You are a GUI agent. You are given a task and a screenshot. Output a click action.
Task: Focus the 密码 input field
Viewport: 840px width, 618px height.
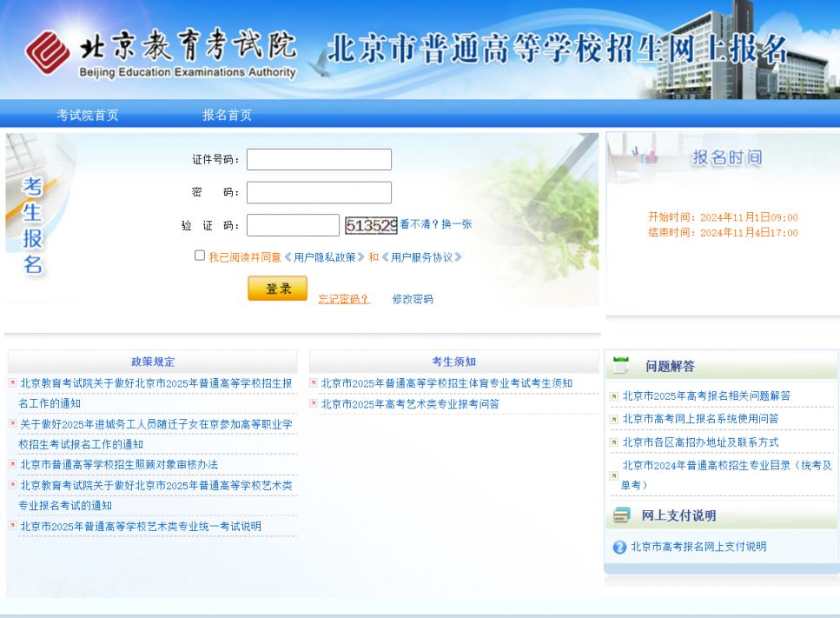319,192
